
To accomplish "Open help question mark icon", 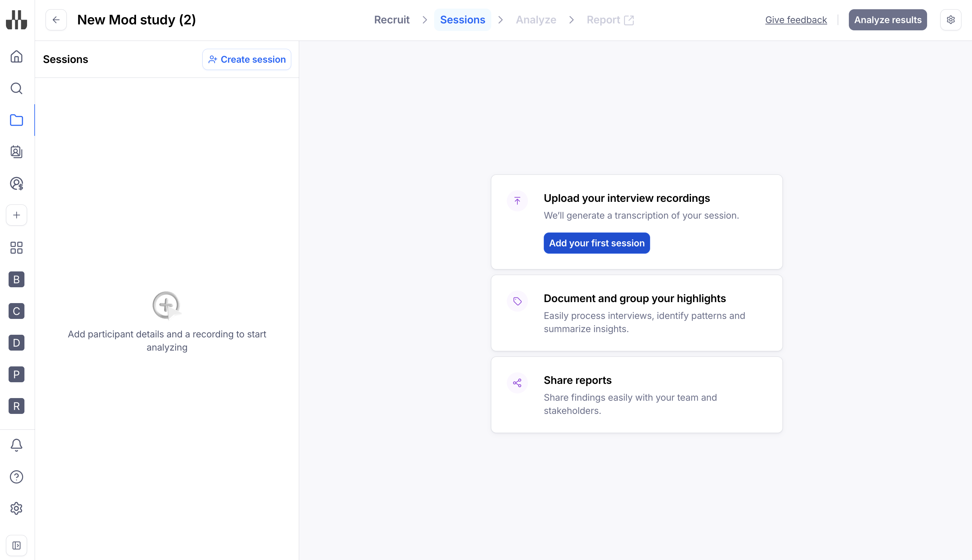I will pyautogui.click(x=16, y=477).
